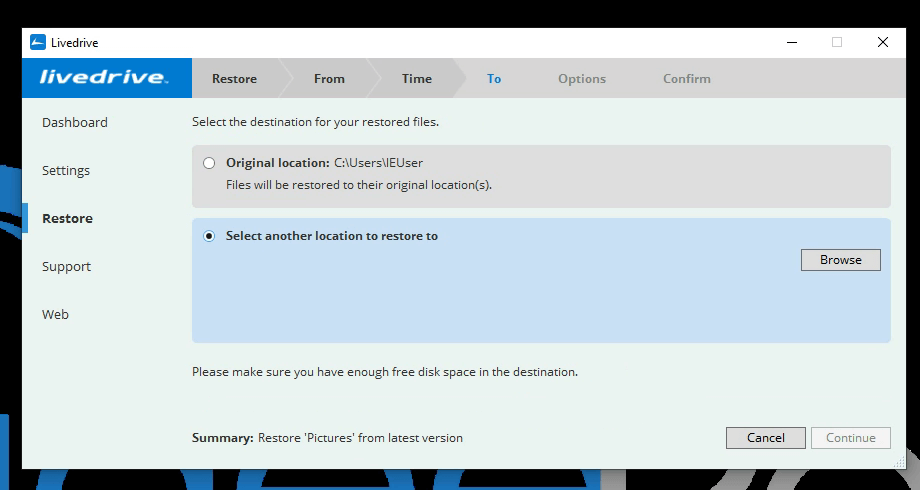This screenshot has height=490, width=920.
Task: Cancel the restore wizard
Action: 766,438
